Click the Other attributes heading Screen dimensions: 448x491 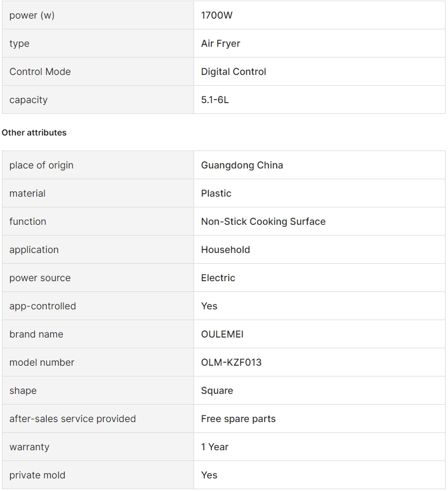tap(34, 132)
